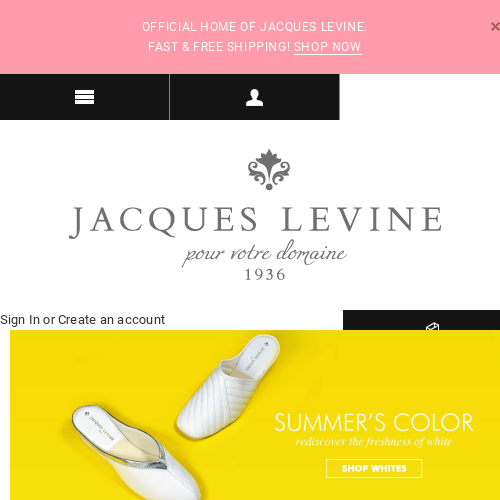Click the ornamental emblem above the logo

pyautogui.click(x=269, y=170)
